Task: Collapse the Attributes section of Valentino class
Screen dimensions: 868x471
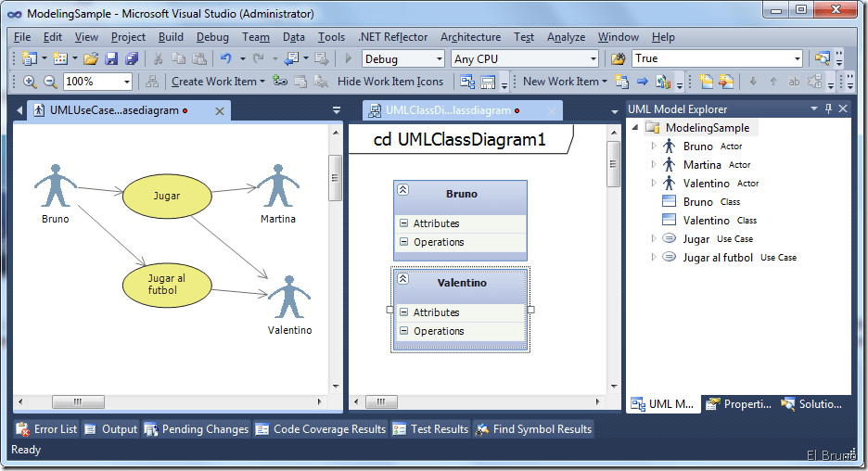Action: click(x=404, y=312)
